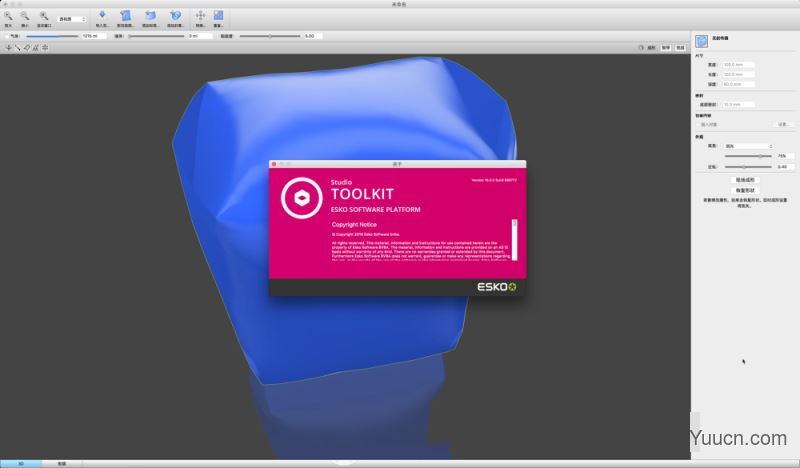Click the four-arrow move icon

(201, 15)
